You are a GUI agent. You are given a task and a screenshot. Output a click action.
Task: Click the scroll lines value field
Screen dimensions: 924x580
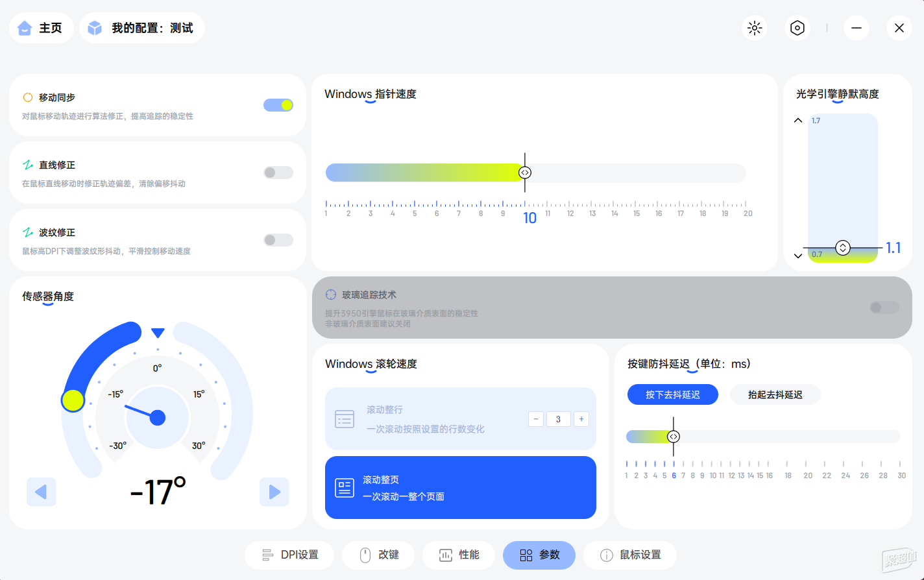point(558,419)
